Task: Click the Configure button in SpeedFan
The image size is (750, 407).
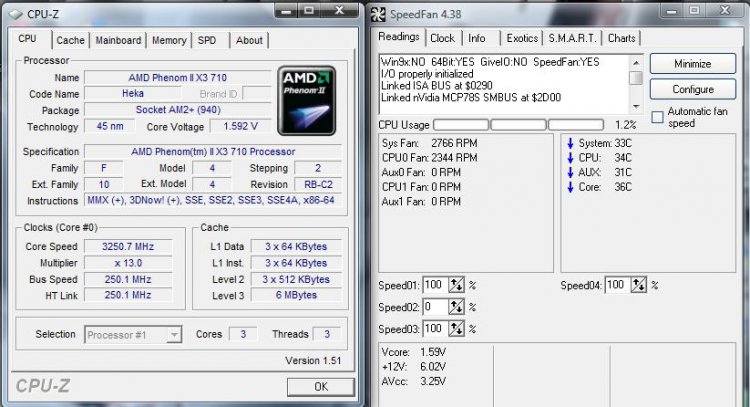Action: click(x=693, y=89)
